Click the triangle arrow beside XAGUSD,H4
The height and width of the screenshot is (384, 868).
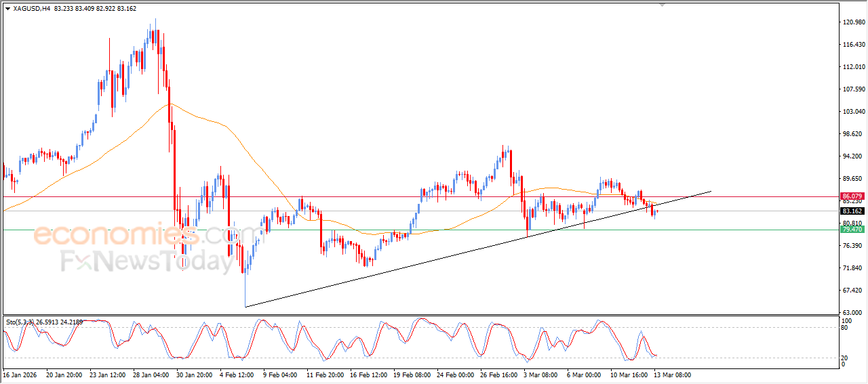[7, 9]
